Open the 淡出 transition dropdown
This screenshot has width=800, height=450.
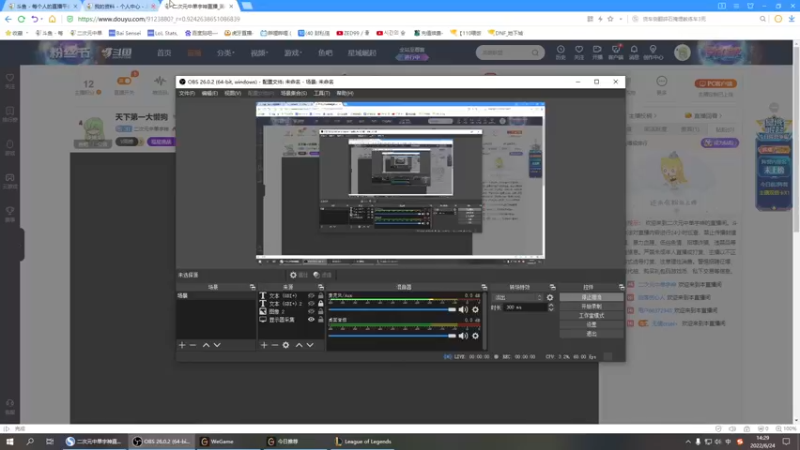click(x=518, y=297)
